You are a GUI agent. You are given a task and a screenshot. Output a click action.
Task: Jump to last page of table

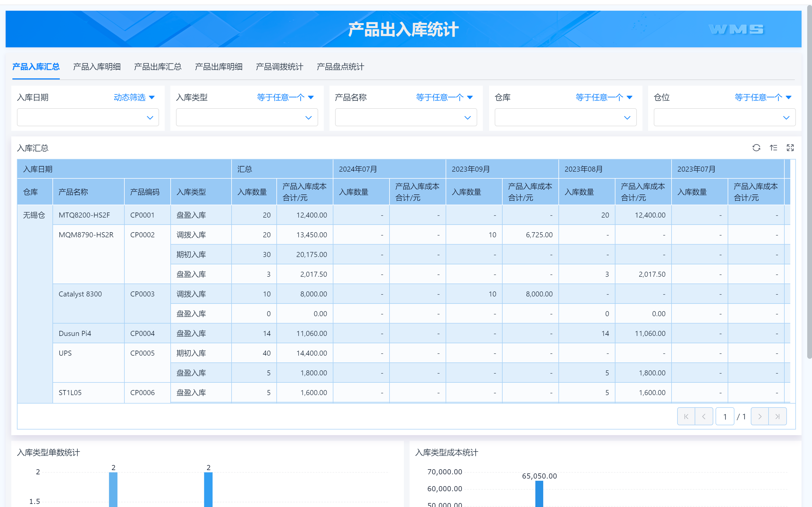[x=777, y=417]
